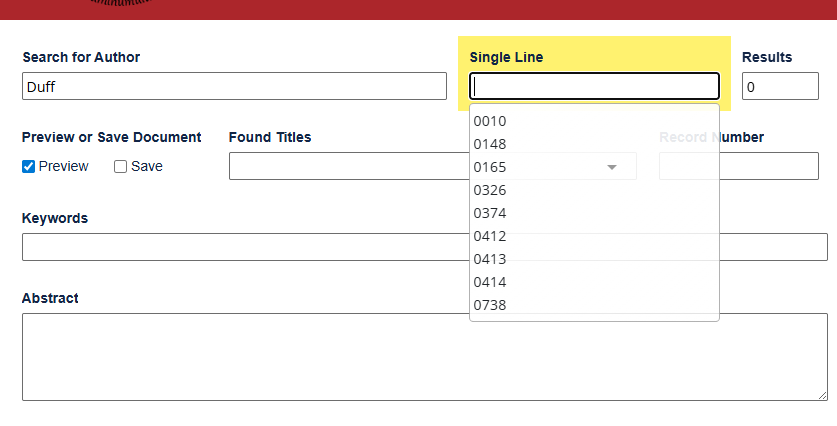Viewport: 837px width, 426px height.
Task: Click the Single Line input box
Action: [594, 86]
